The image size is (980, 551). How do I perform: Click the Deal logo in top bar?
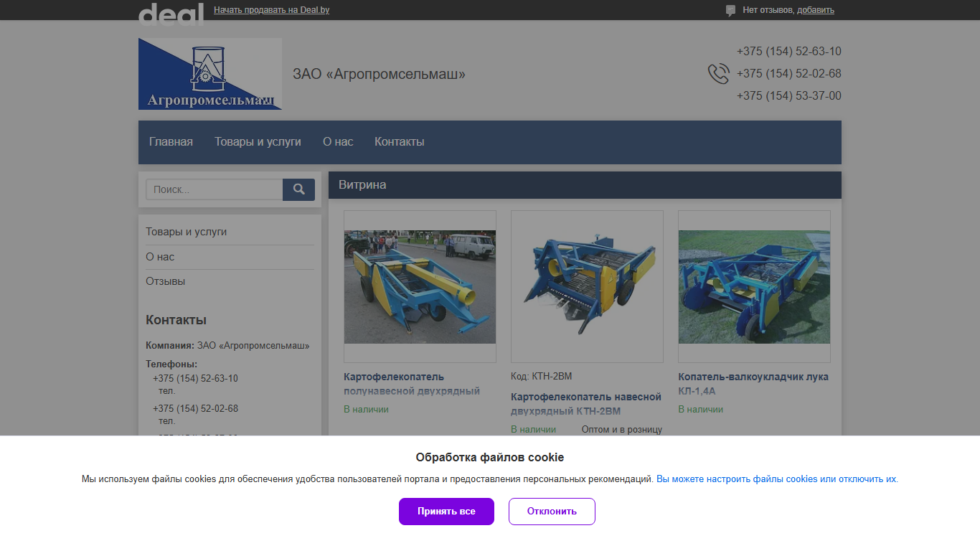point(171,14)
